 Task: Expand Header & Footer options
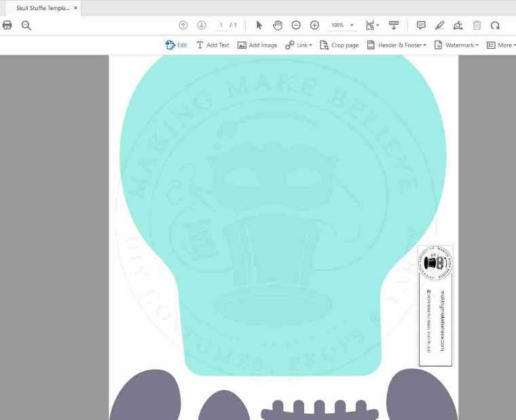click(397, 45)
